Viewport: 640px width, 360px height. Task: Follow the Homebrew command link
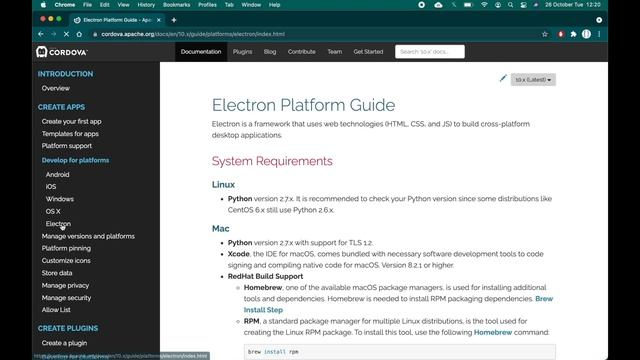click(493, 332)
